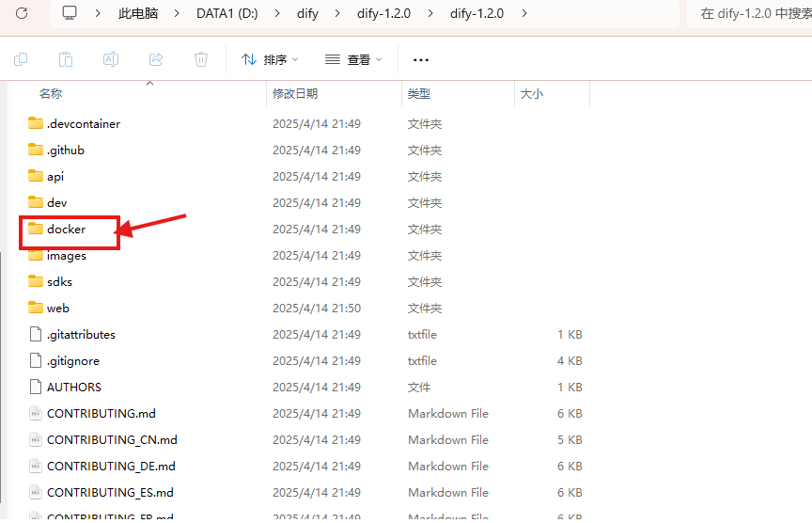Click the txtfile type of .gitattributes
This screenshot has height=523, width=812.
point(422,335)
